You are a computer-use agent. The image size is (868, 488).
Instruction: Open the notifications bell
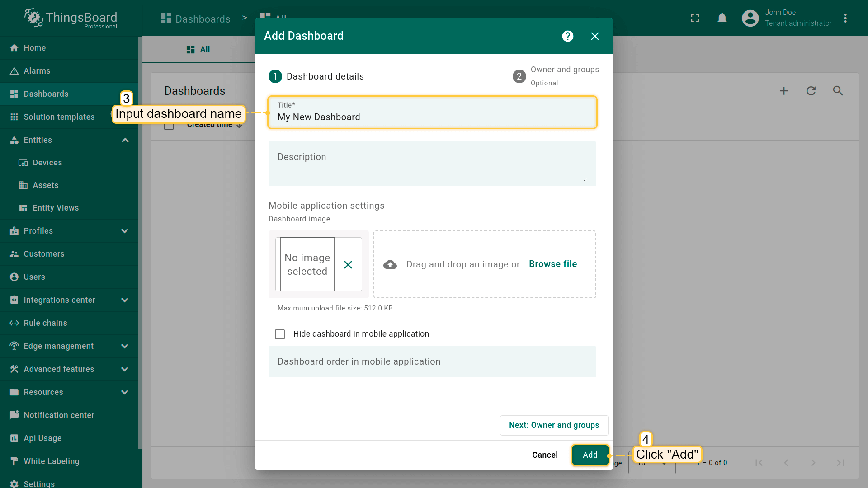[722, 18]
